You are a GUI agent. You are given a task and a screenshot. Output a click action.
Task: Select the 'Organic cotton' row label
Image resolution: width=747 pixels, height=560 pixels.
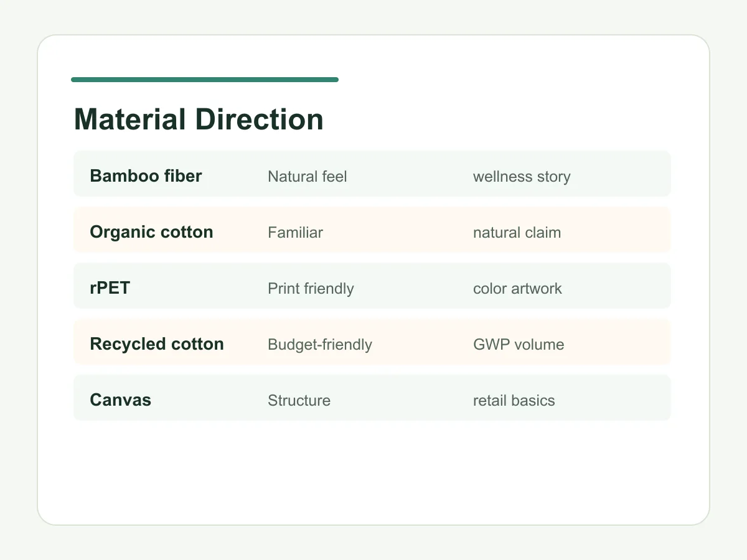[151, 232]
